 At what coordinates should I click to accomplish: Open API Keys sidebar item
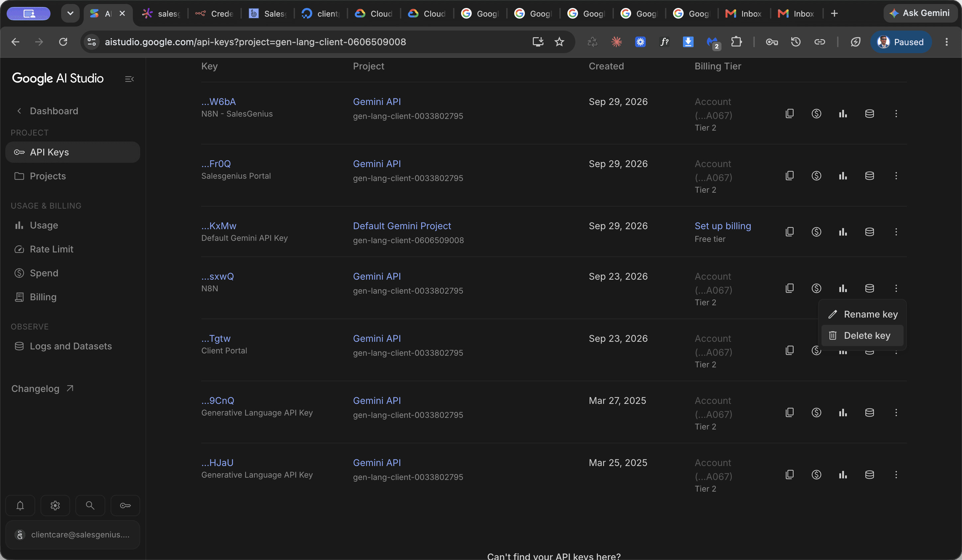pyautogui.click(x=72, y=152)
